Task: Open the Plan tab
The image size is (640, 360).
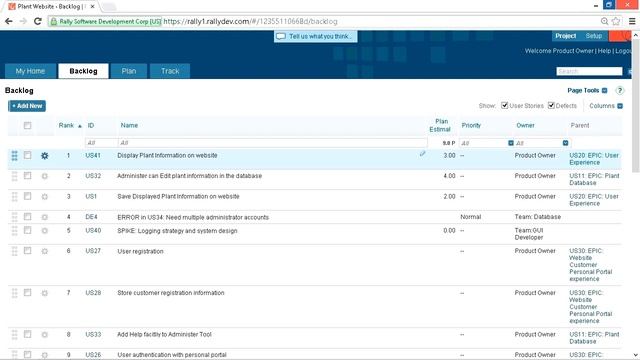Action: point(129,71)
